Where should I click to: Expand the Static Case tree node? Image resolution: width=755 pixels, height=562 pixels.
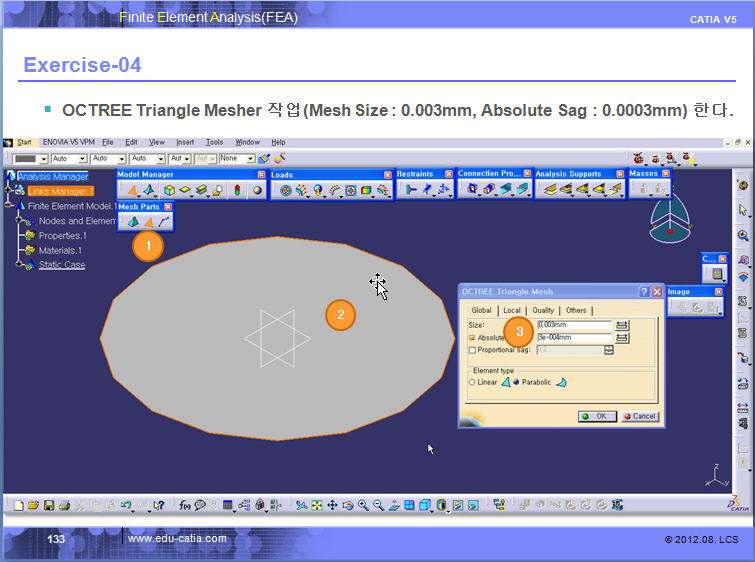click(x=19, y=265)
